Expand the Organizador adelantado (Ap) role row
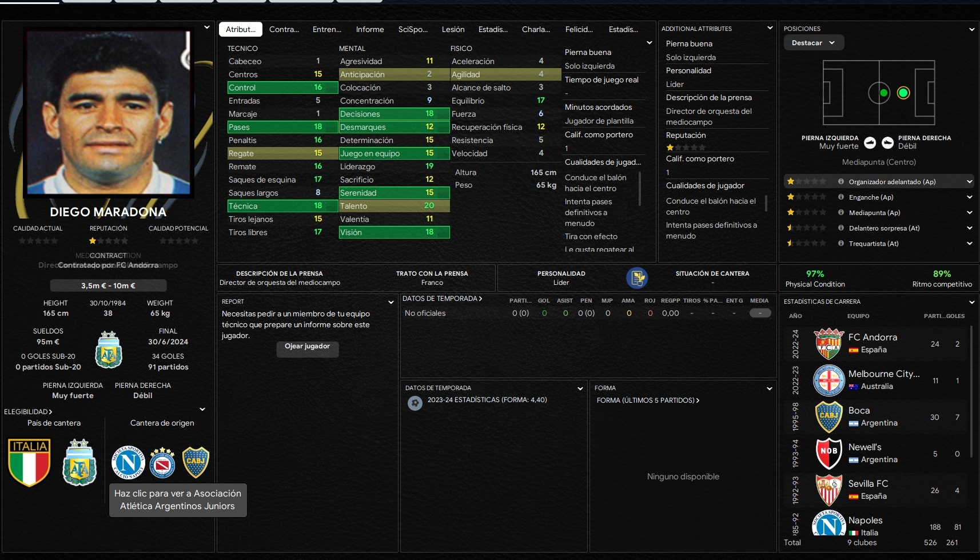Image resolution: width=980 pixels, height=560 pixels. pos(970,182)
